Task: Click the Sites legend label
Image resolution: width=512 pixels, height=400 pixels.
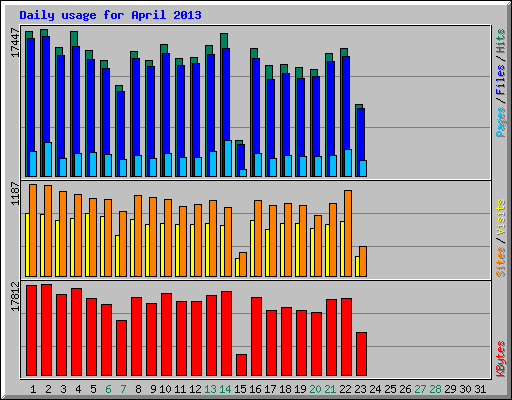Action: pyautogui.click(x=501, y=262)
